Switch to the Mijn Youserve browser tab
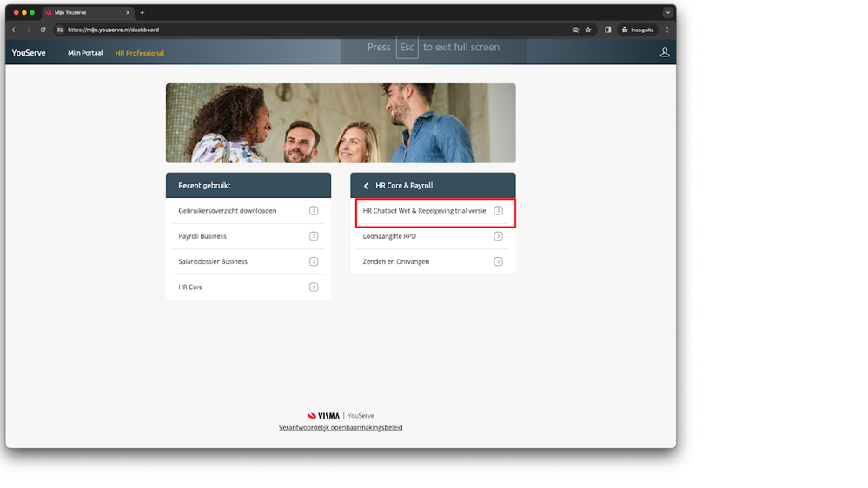This screenshot has height=488, width=868. click(x=88, y=13)
